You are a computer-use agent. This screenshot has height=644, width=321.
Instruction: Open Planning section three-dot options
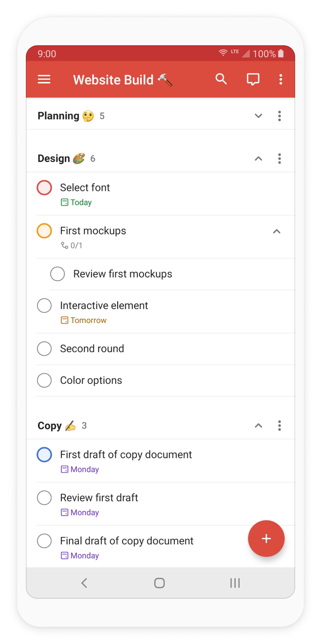pyautogui.click(x=280, y=116)
